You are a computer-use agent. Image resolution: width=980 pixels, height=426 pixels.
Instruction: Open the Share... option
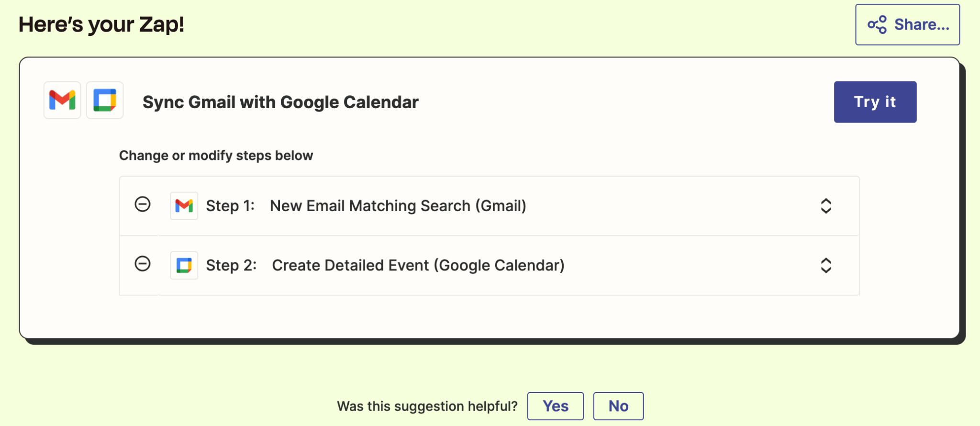click(x=907, y=24)
